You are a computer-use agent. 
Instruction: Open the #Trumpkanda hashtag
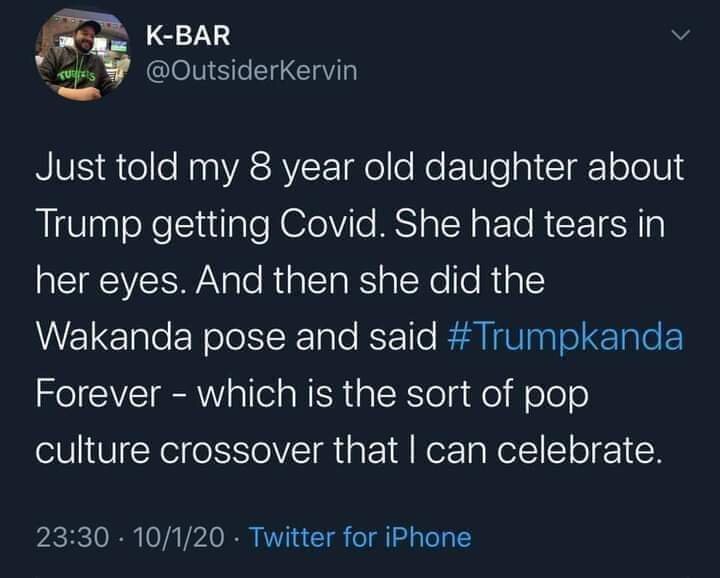[x=568, y=337]
